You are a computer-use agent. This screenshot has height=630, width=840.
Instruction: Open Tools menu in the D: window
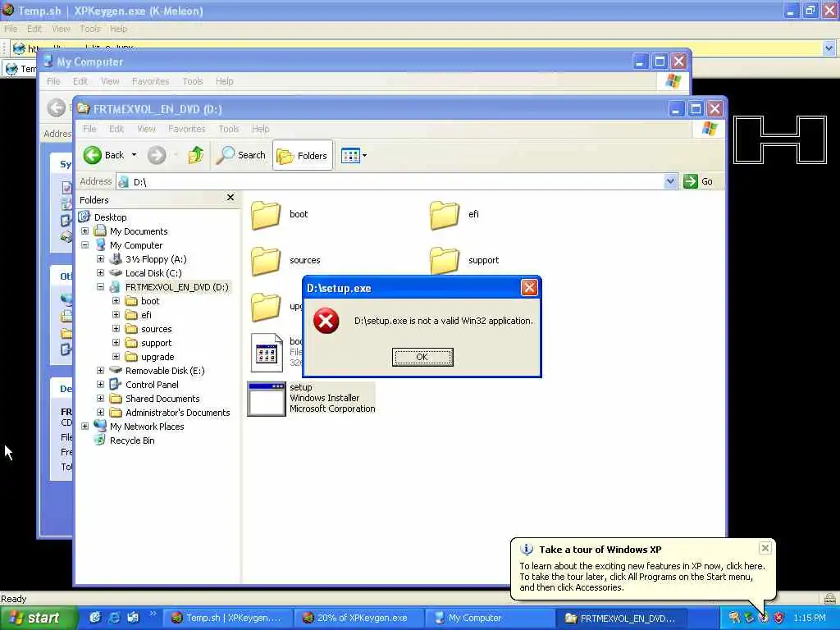[x=229, y=129]
